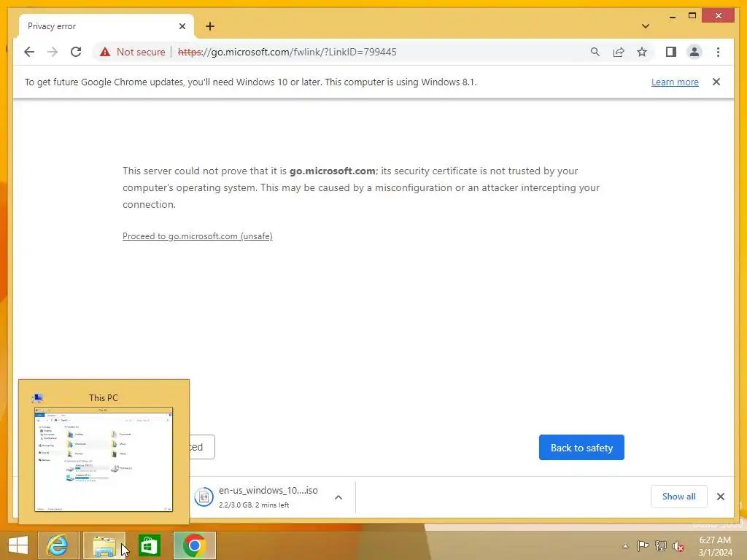
Task: Select the Privacy error tab
Action: (106, 26)
